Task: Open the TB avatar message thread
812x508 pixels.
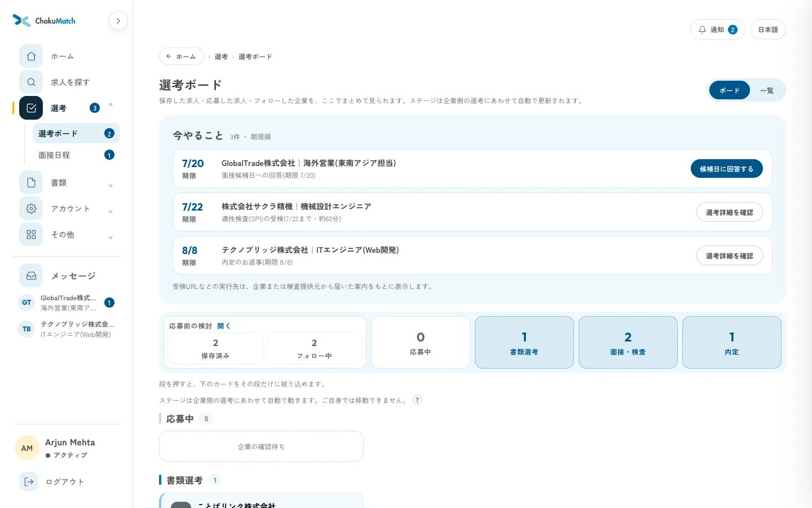Action: 27,329
